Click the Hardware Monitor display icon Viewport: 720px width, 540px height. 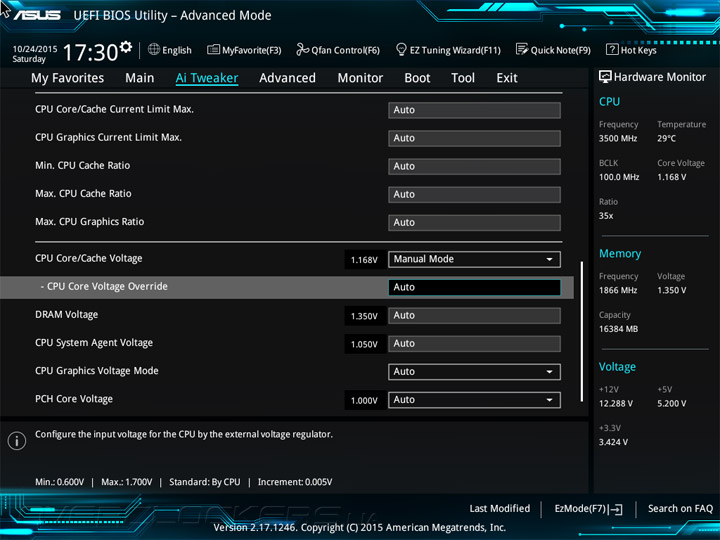point(605,77)
